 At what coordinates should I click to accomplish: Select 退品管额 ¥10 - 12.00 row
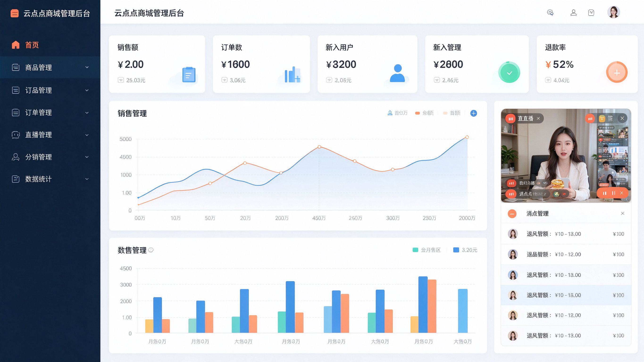click(566, 254)
